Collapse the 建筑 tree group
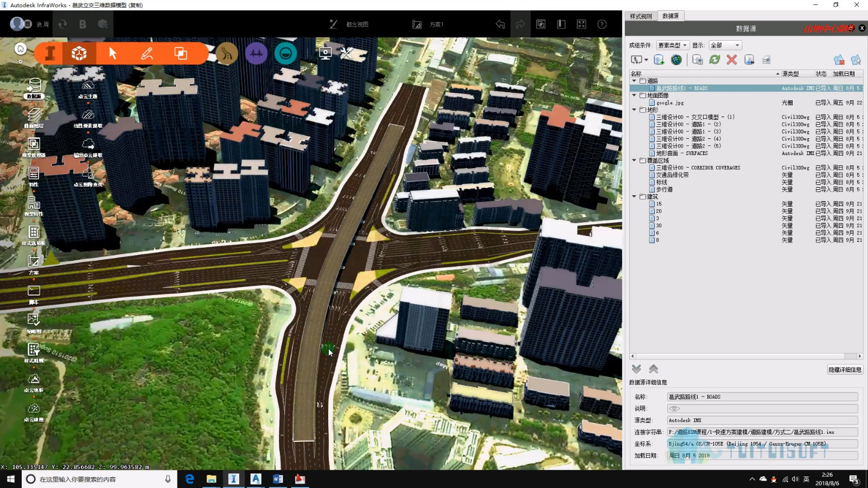Screen dimensions: 868x488 [634, 196]
